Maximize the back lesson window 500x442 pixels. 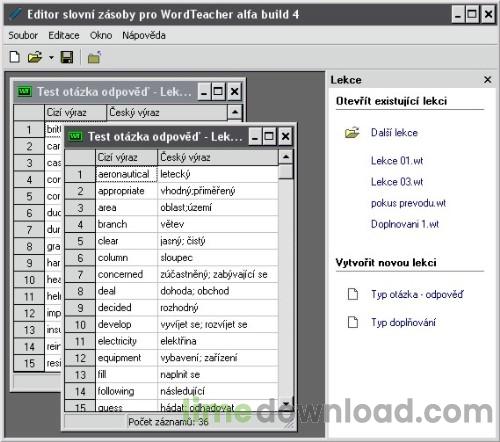click(218, 91)
